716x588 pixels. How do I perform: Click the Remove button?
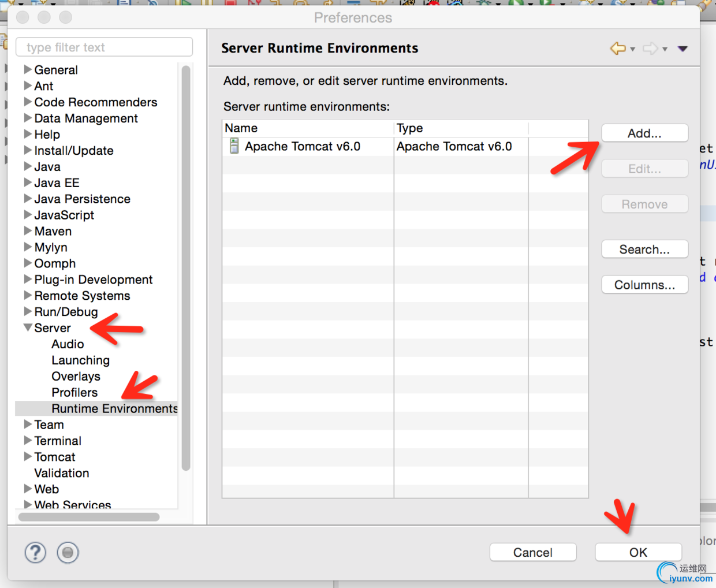pos(644,204)
